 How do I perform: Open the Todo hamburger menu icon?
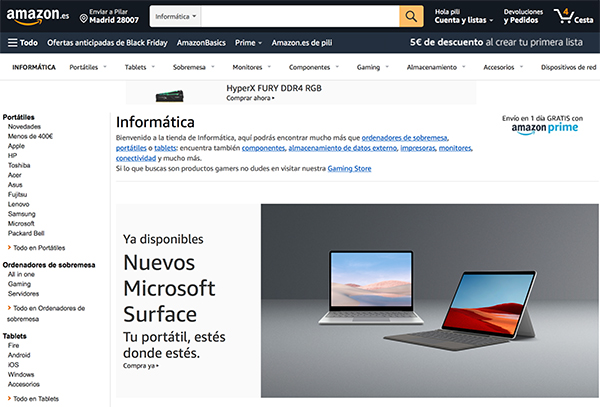tap(13, 42)
